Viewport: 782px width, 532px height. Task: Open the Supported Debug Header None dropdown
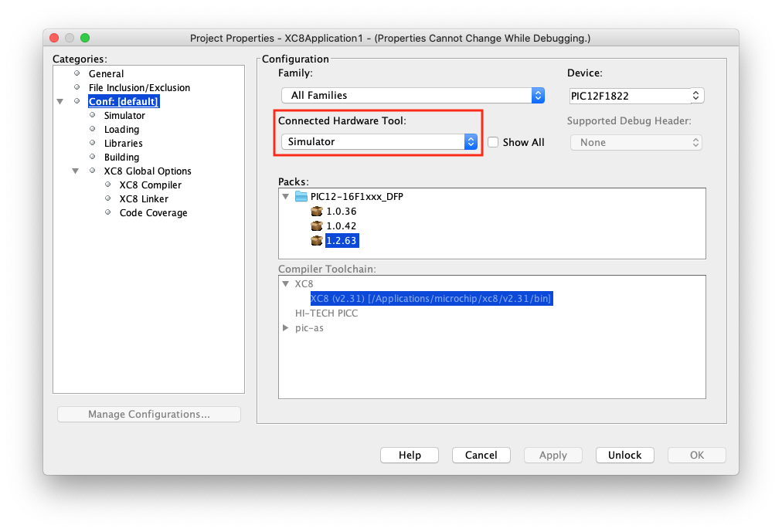[636, 143]
